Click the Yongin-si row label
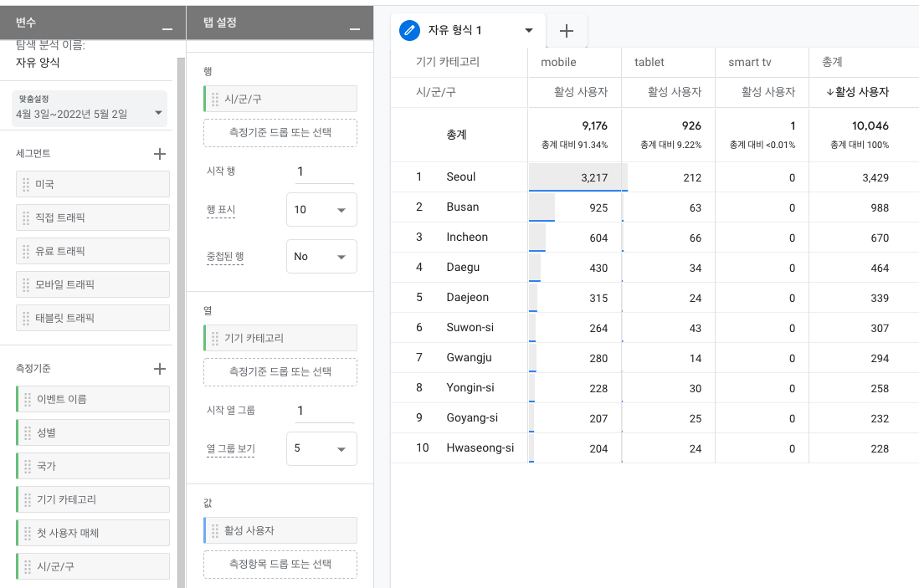 coord(470,388)
